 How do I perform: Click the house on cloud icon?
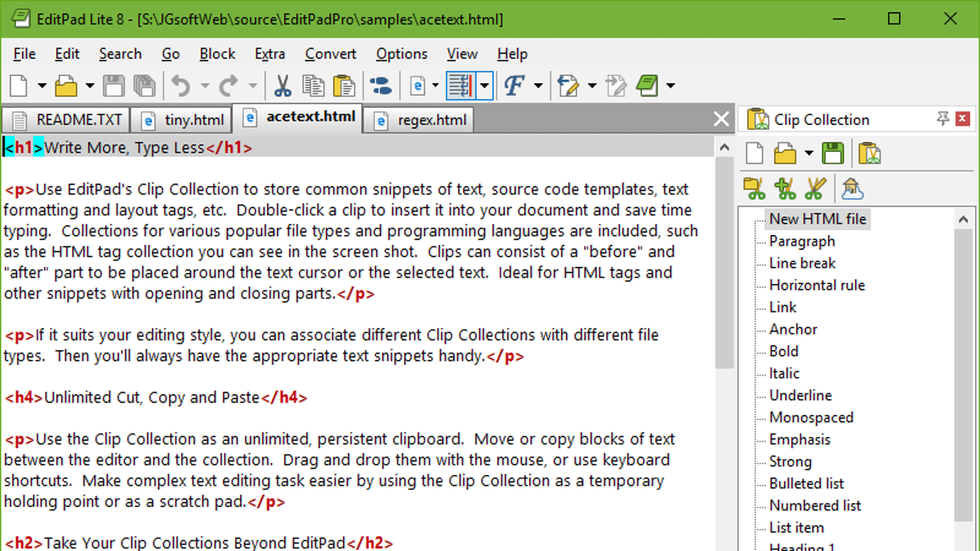pyautogui.click(x=852, y=189)
